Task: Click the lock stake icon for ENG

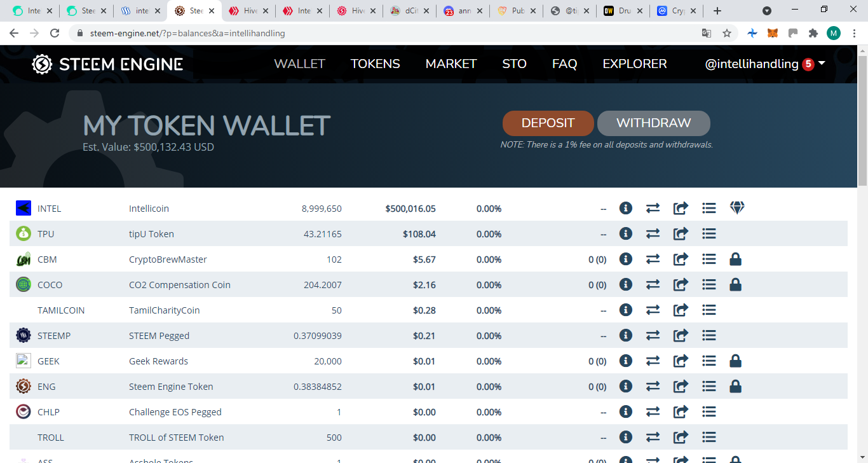Action: pyautogui.click(x=736, y=386)
